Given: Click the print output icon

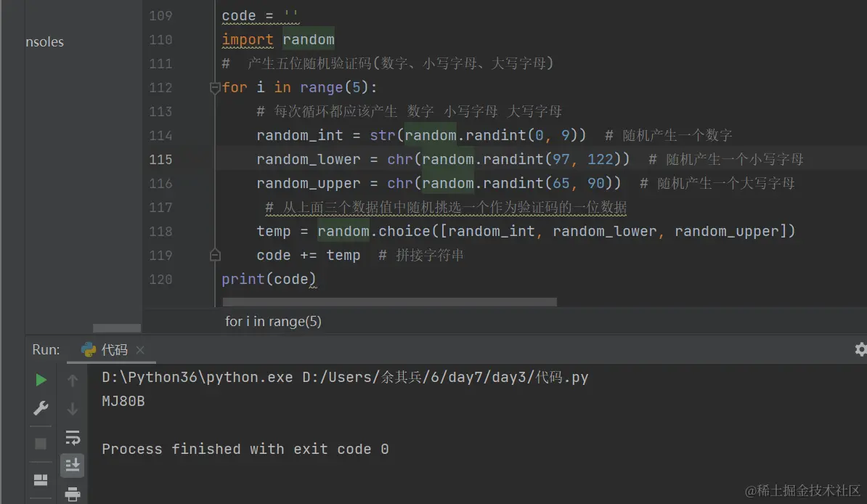Looking at the screenshot, I should pyautogui.click(x=73, y=494).
